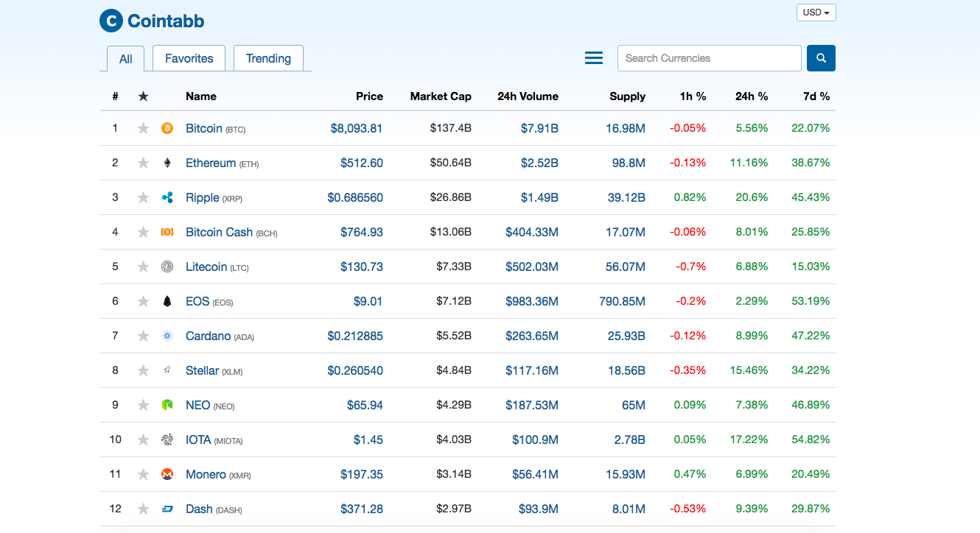Sort by Market Cap column header
980x533 pixels.
[441, 96]
